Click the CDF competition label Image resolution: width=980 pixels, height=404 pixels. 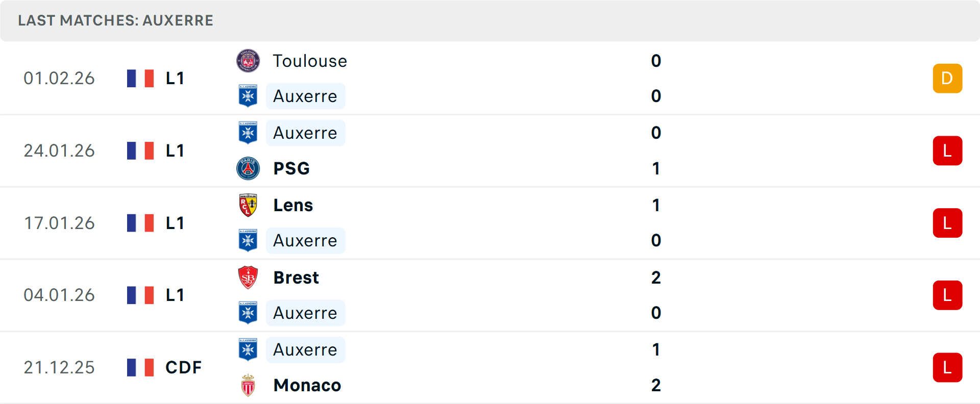tap(183, 367)
